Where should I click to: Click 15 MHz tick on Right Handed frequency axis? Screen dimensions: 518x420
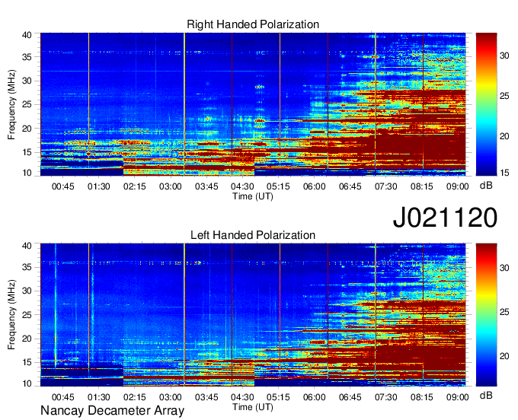(x=27, y=152)
